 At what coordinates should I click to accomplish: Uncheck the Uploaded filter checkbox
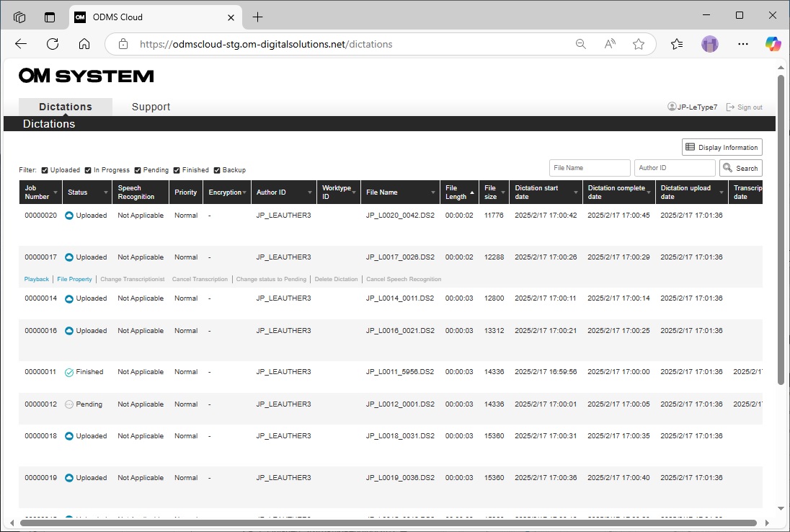(45, 170)
